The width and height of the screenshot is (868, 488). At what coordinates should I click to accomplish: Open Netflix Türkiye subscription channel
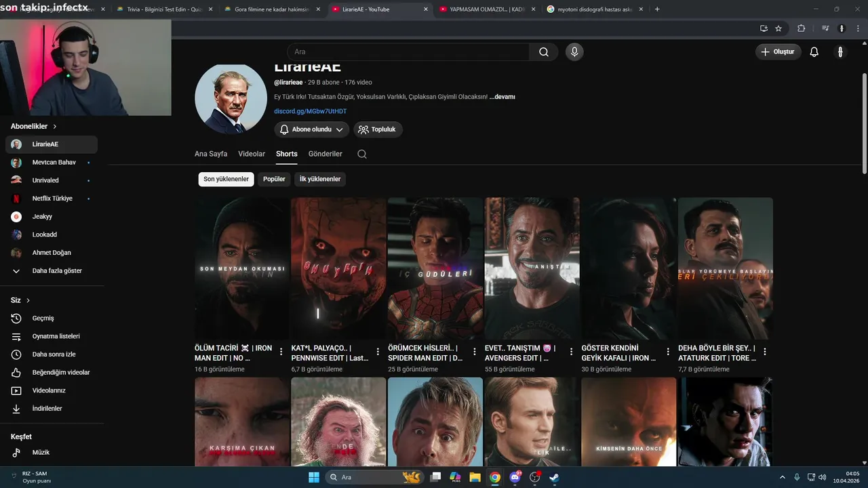point(52,199)
